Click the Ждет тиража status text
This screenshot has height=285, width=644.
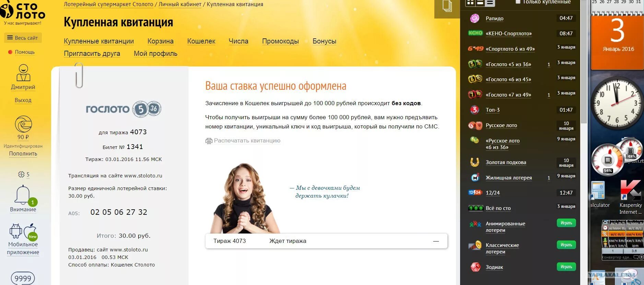288,241
